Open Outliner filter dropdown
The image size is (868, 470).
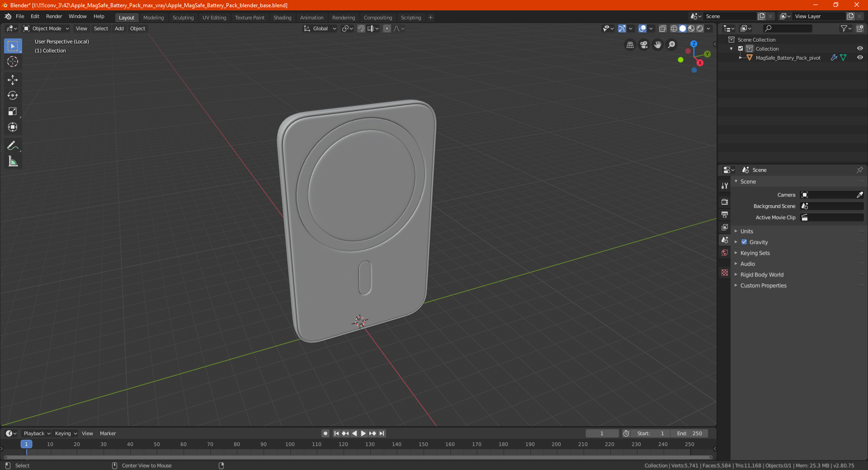pyautogui.click(x=846, y=28)
